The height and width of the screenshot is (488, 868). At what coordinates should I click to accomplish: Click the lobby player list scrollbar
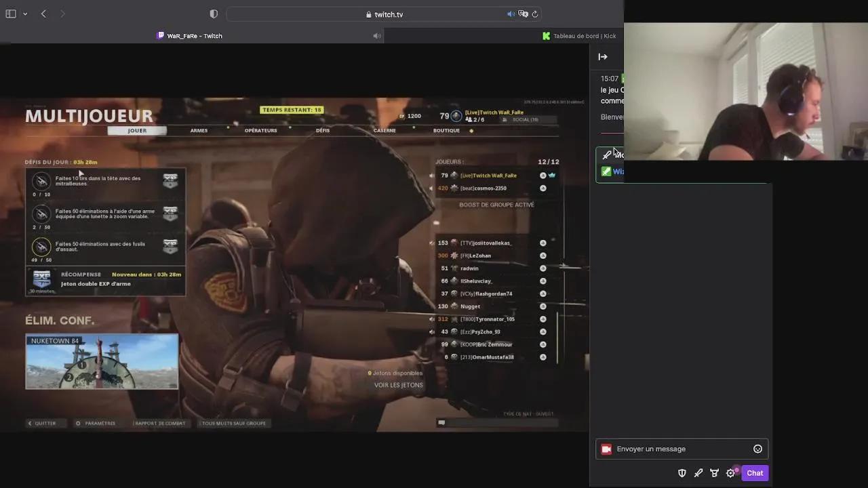coord(557,338)
